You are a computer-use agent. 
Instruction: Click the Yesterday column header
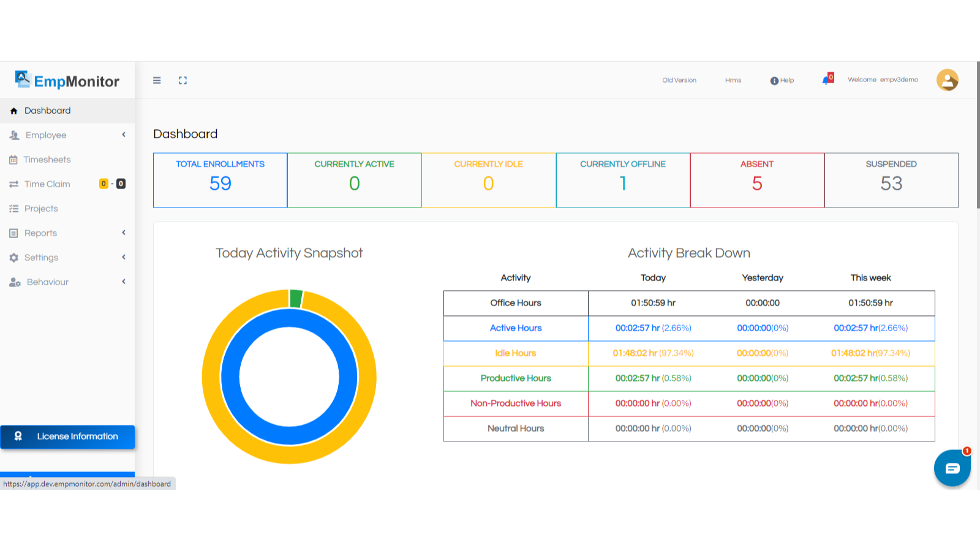point(763,278)
